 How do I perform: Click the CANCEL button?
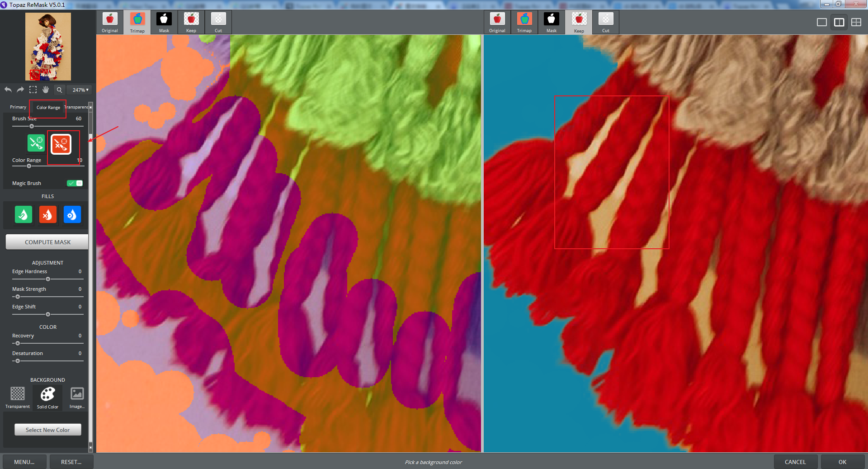(x=795, y=462)
